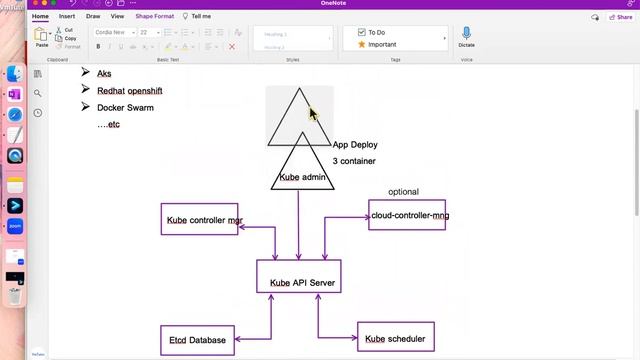Screen dimensions: 640x360
Task: Open the font color dropdown arrow
Action: (x=193, y=47)
